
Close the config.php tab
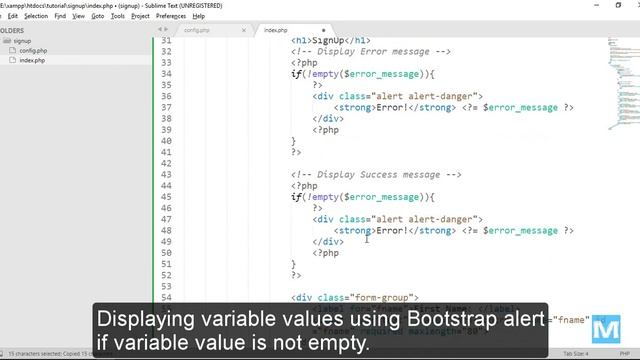(x=244, y=30)
